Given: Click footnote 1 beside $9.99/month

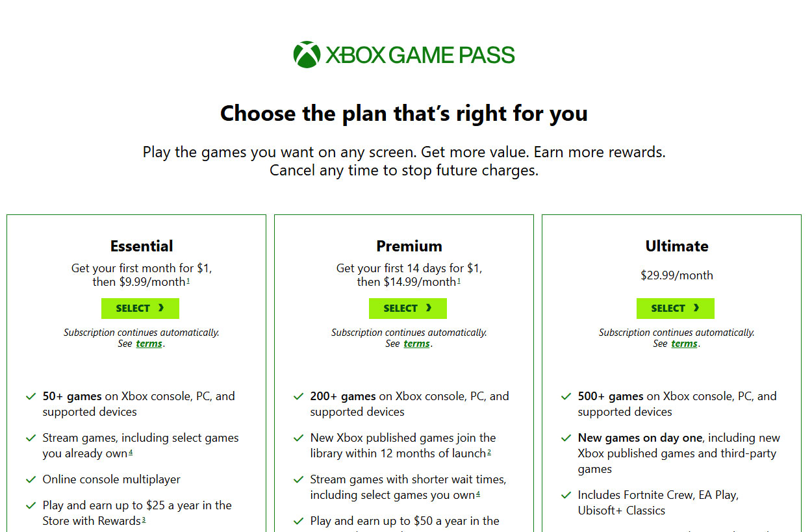Looking at the screenshot, I should (x=188, y=280).
